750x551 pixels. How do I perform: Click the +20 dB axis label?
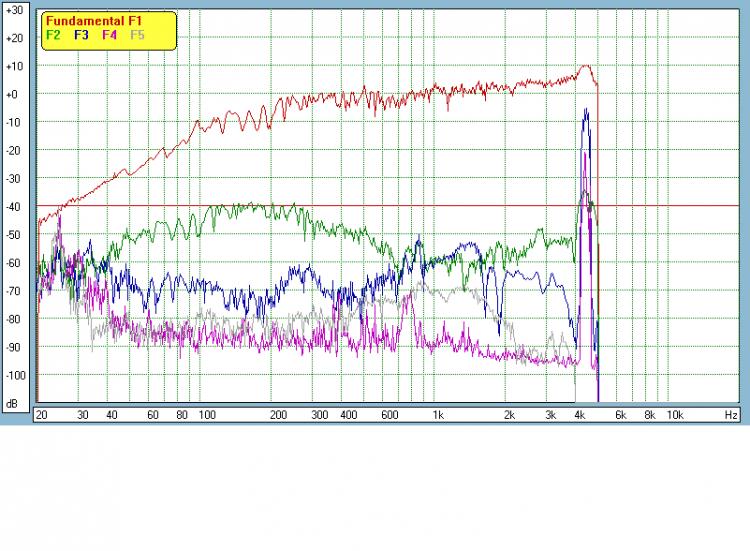[14, 38]
